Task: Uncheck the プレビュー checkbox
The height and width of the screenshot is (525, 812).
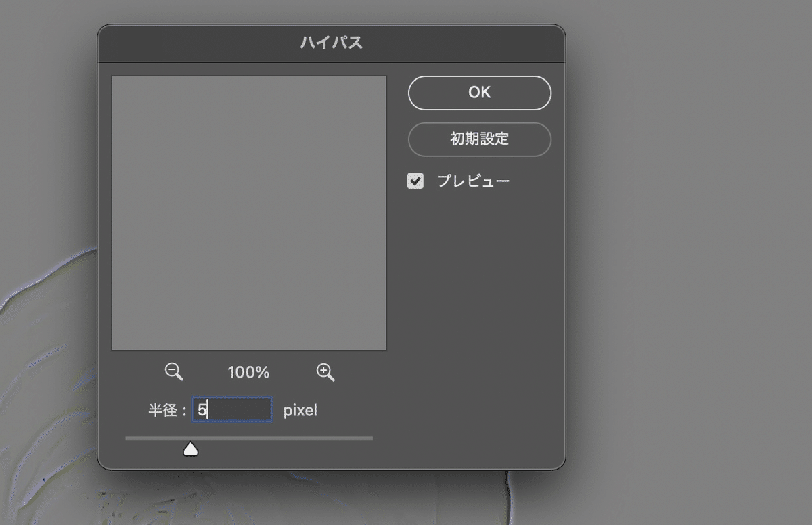Action: pyautogui.click(x=415, y=181)
